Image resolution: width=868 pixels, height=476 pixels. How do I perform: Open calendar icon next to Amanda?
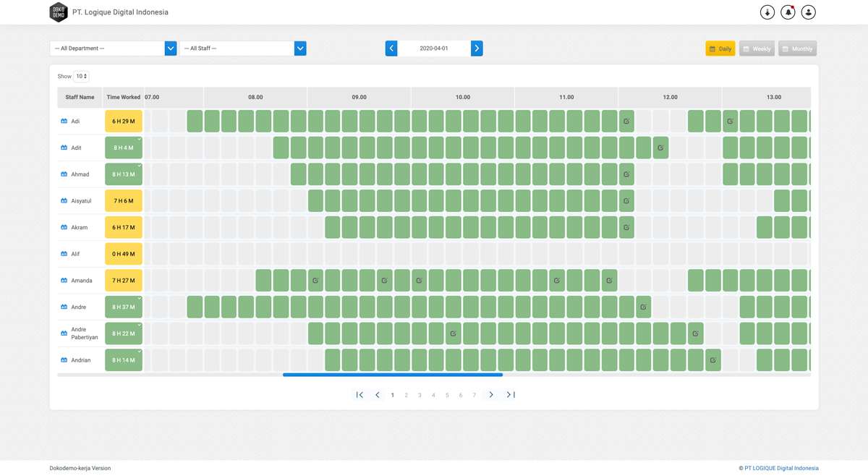(x=64, y=281)
